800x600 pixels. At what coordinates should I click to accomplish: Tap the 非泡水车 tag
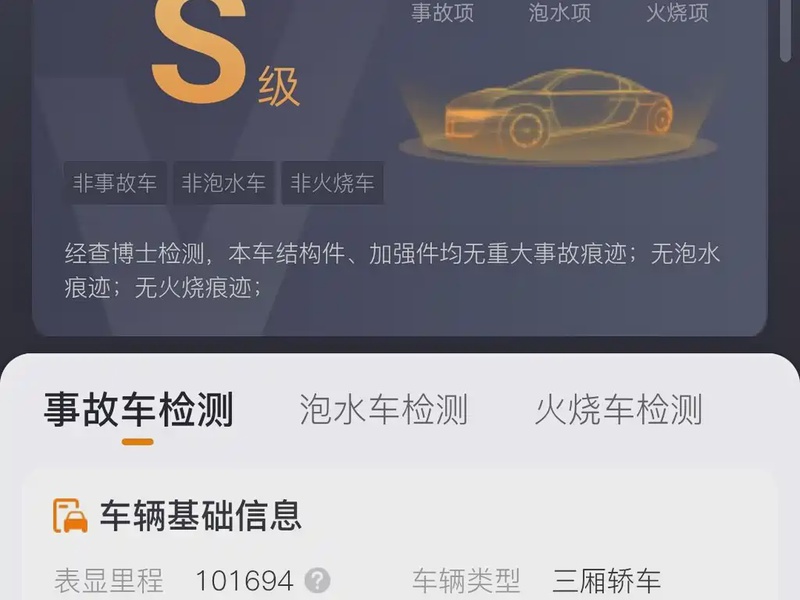tap(223, 183)
